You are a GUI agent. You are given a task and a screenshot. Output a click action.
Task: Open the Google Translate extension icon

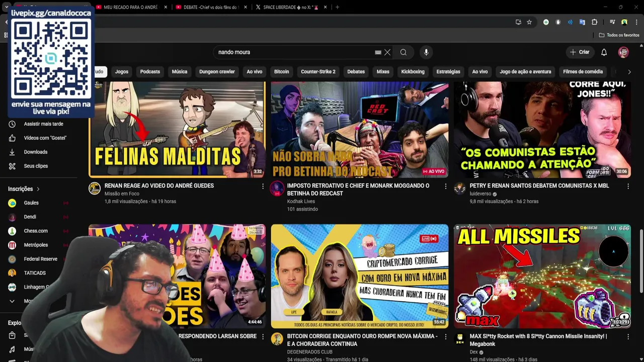(x=582, y=22)
